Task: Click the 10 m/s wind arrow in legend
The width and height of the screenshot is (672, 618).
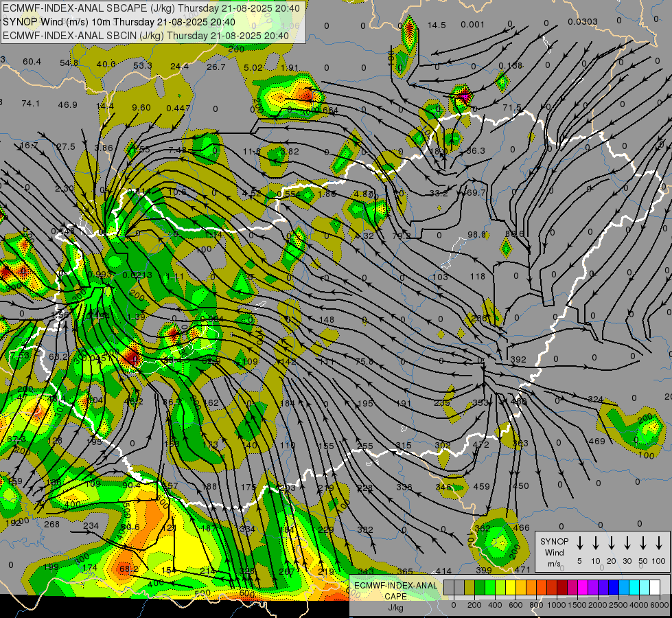Action: 596,543
